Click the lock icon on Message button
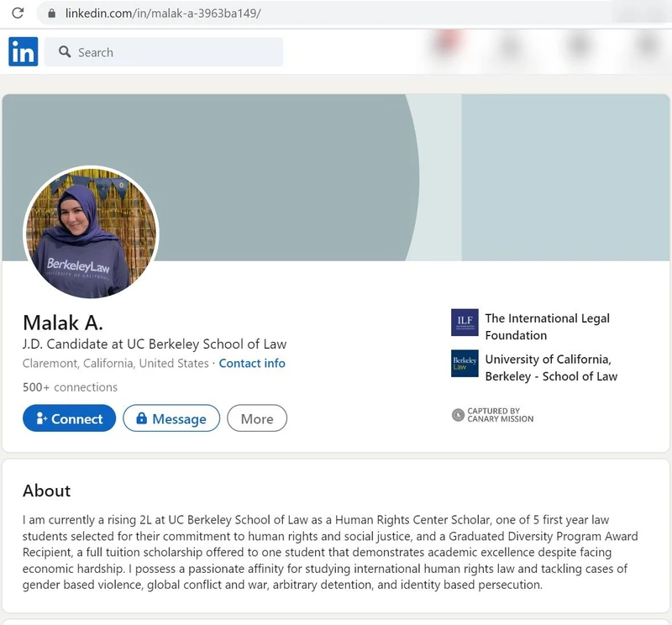 coord(141,418)
